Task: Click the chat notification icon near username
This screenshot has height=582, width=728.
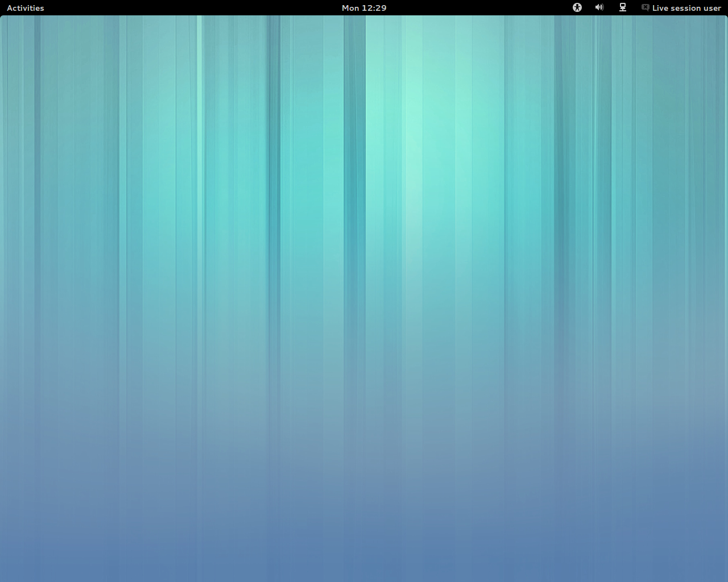Action: (644, 7)
